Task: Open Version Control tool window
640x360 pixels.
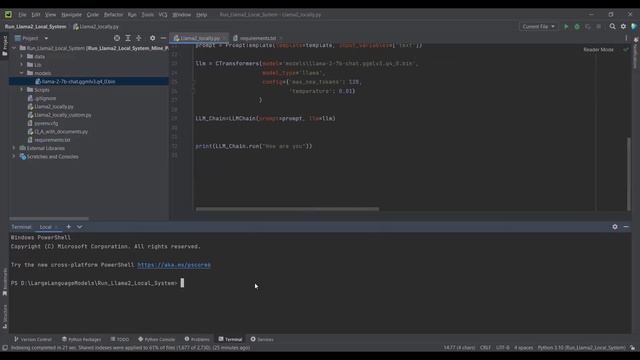Action: coord(33,339)
